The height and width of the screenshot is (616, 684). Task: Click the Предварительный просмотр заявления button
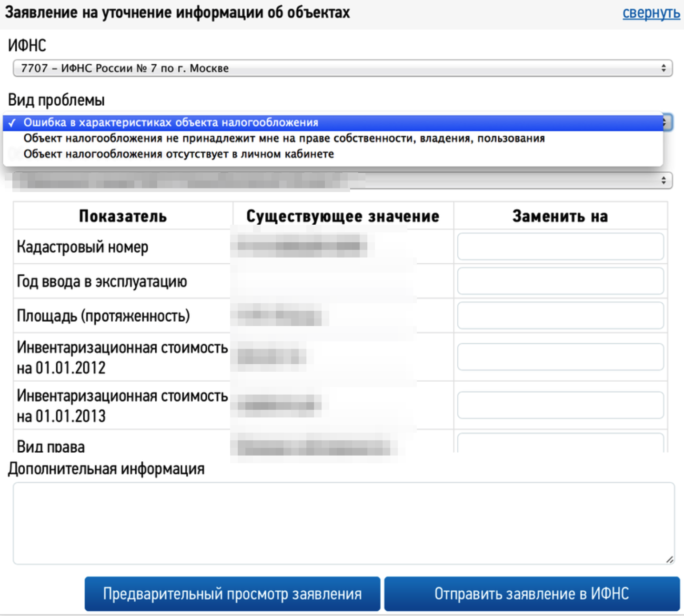click(232, 593)
